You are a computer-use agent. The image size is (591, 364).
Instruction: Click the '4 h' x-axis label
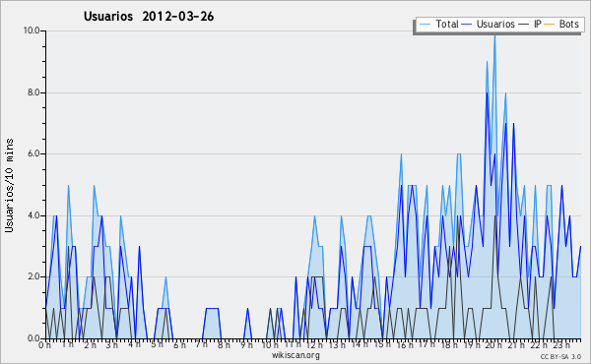coord(134,344)
